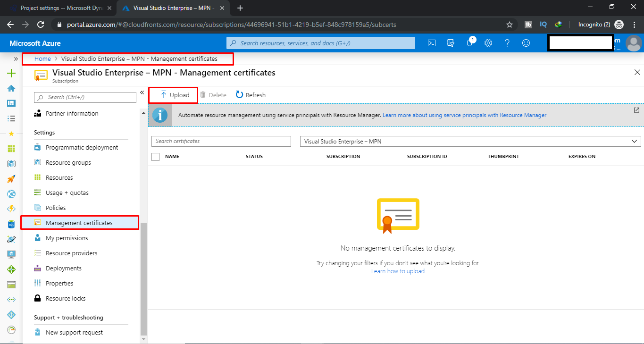Image resolution: width=644 pixels, height=344 pixels.
Task: Open Learn more about service principals link
Action: pos(465,115)
